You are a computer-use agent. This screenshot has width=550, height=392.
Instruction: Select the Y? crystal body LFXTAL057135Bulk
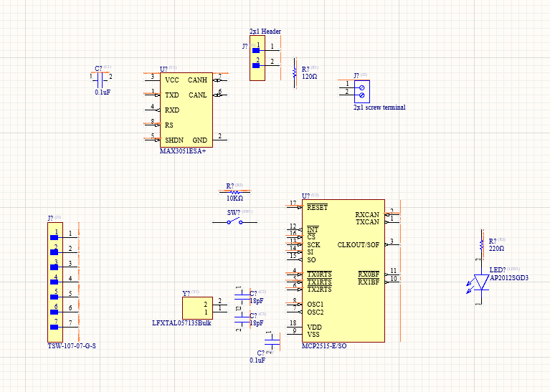(197, 308)
